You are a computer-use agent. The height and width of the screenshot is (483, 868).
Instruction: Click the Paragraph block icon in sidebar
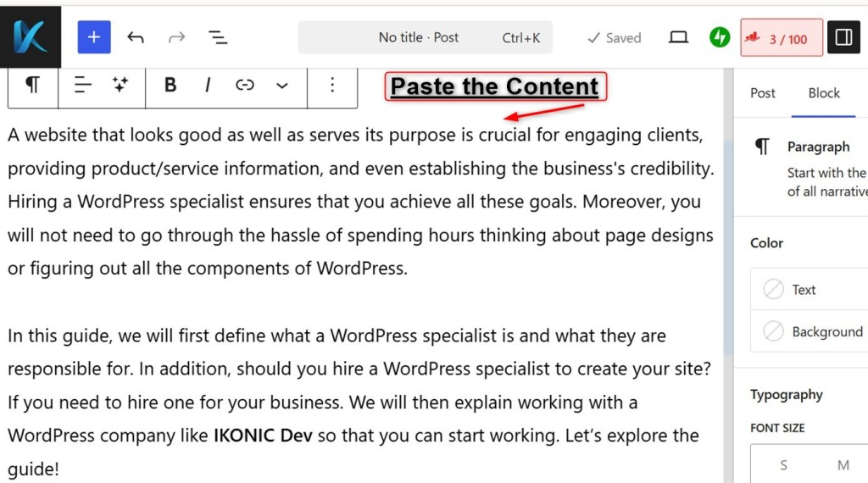click(762, 147)
